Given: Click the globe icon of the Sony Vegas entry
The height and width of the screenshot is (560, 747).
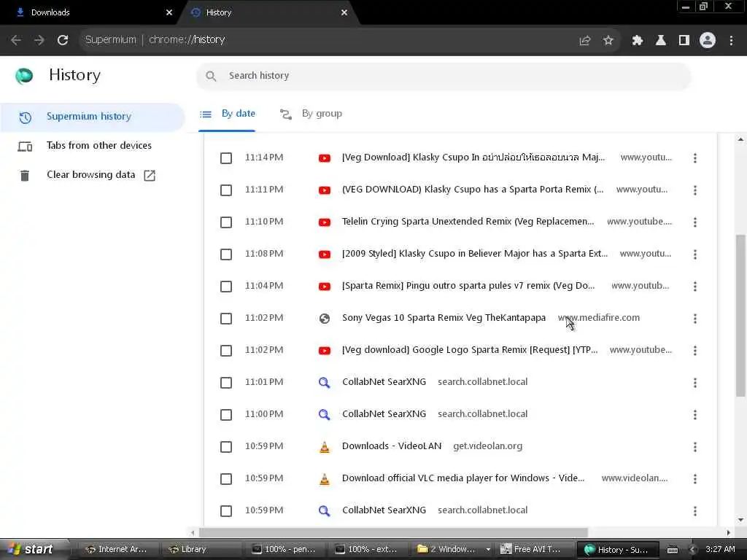Looking at the screenshot, I should click(x=325, y=318).
